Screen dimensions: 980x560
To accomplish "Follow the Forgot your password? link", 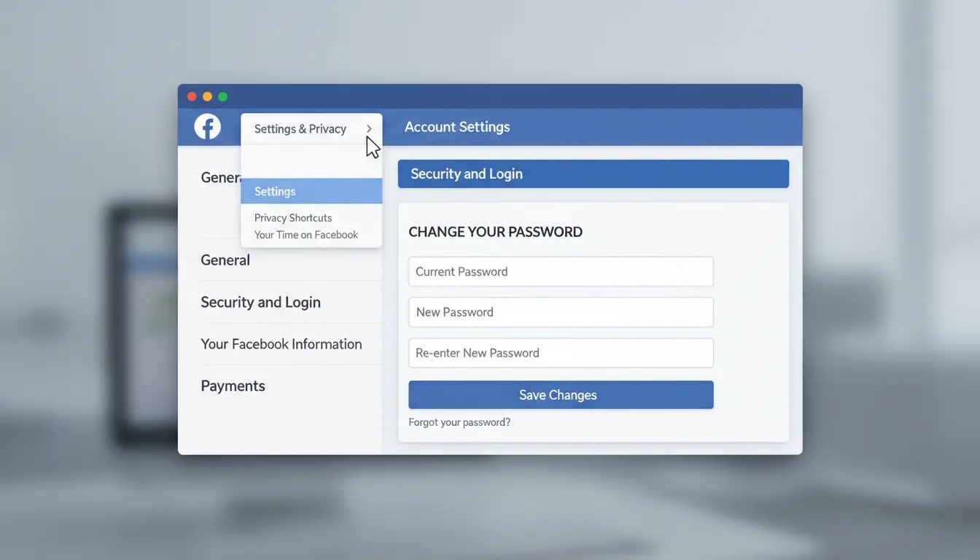I will click(x=459, y=422).
